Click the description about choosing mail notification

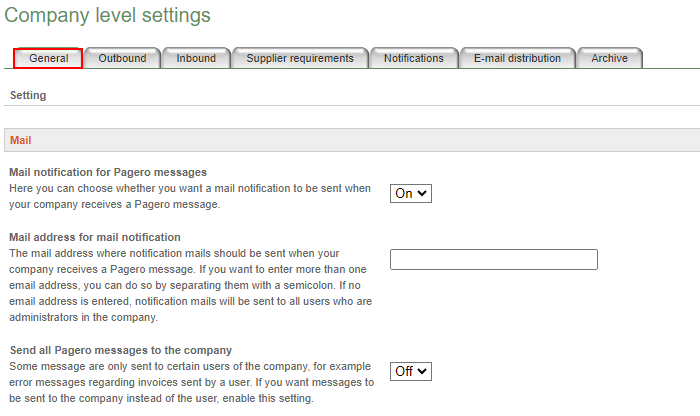(x=190, y=196)
